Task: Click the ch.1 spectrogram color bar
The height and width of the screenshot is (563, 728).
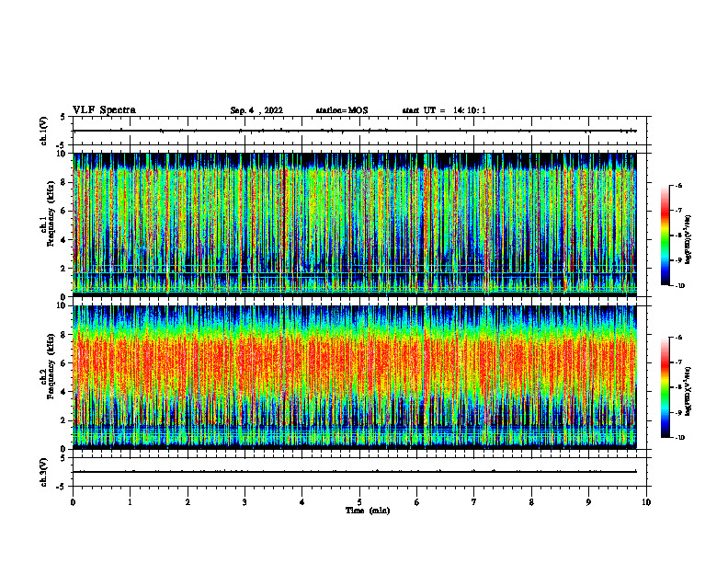Action: [665, 236]
